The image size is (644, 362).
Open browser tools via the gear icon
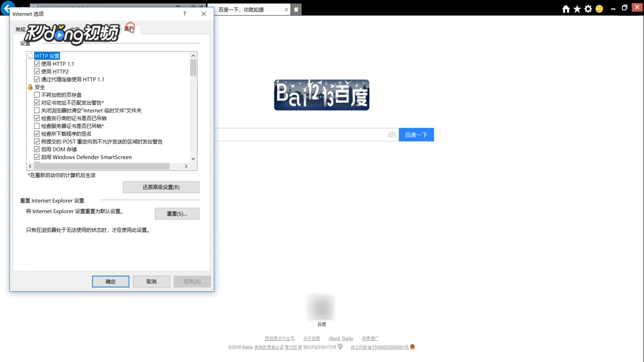pyautogui.click(x=588, y=9)
